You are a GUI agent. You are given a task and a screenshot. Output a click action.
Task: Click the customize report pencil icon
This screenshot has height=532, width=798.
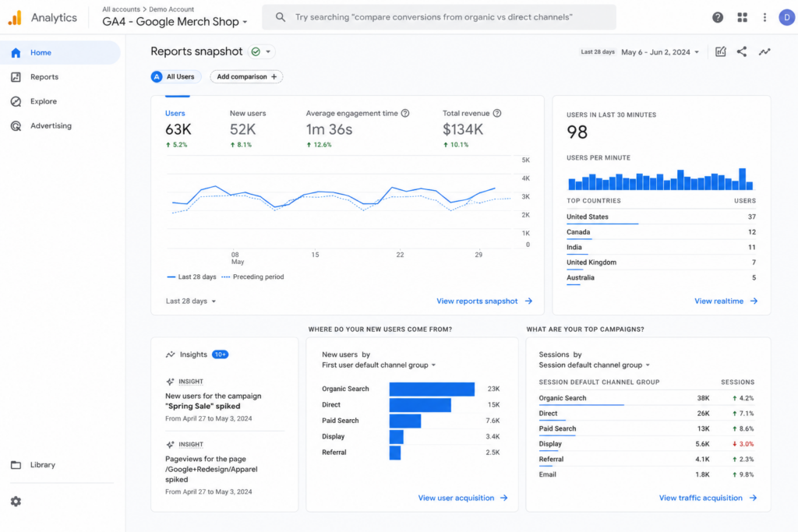pos(720,51)
